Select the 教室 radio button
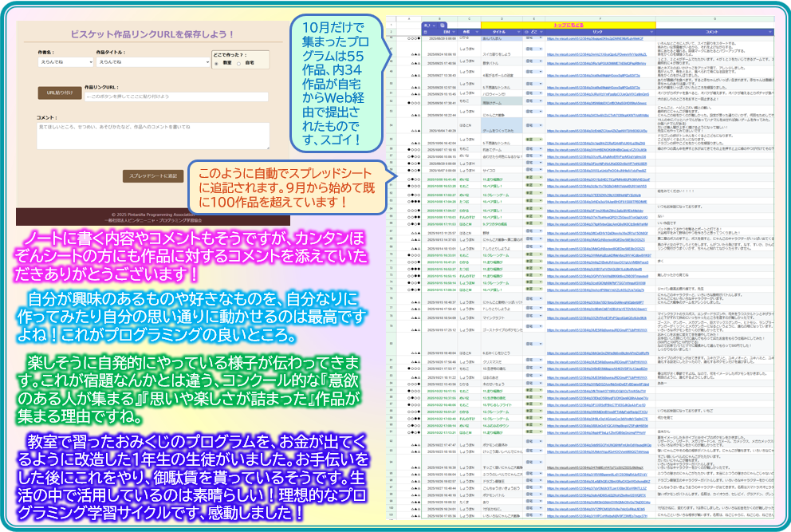Image resolution: width=791 pixels, height=532 pixels. [218, 63]
